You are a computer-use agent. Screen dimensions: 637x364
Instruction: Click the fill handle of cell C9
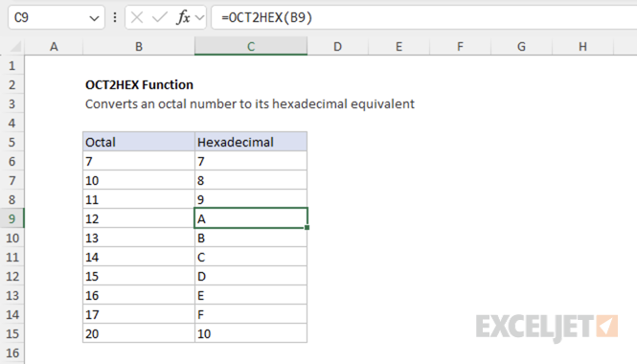point(307,228)
